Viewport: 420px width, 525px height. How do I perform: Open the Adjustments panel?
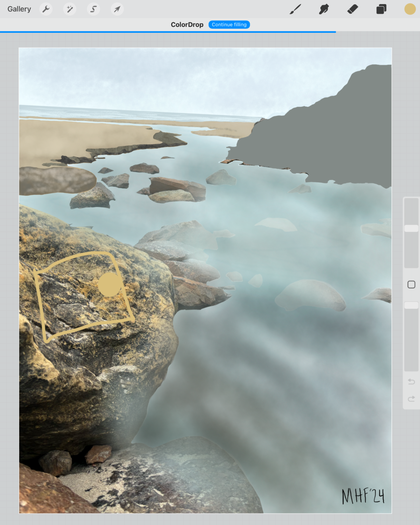[69, 9]
